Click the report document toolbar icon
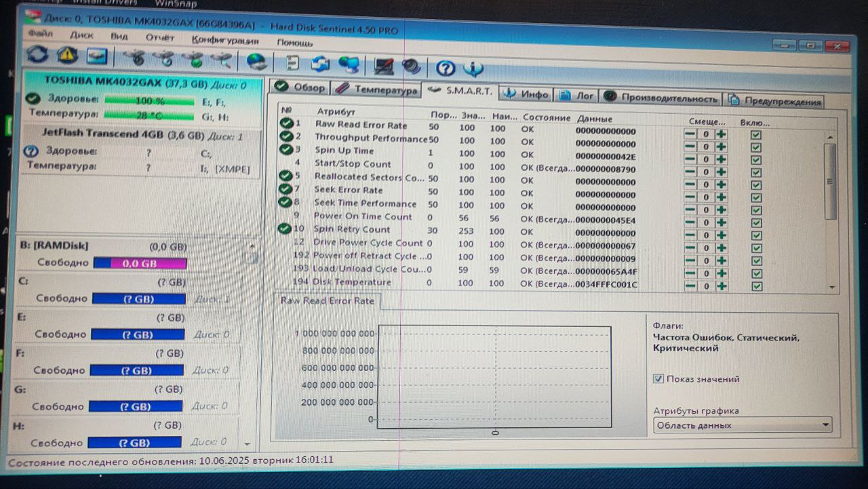The image size is (868, 489). [292, 63]
